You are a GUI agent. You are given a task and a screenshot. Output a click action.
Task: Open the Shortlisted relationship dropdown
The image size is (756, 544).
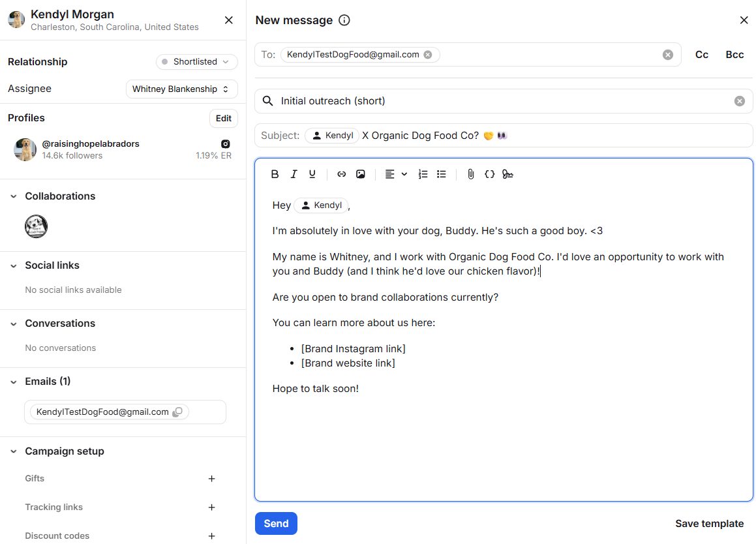point(197,62)
